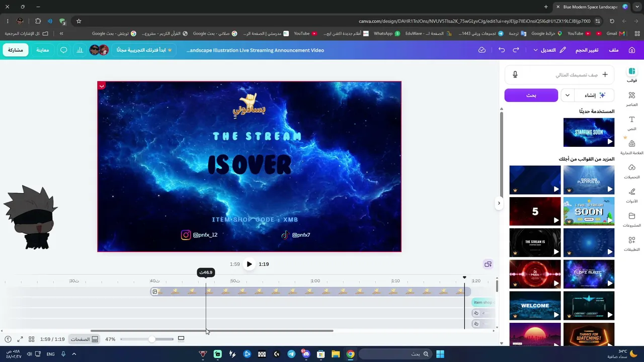The height and width of the screenshot is (362, 644).
Task: Open the العلامة التجارية brand tab
Action: point(631,147)
